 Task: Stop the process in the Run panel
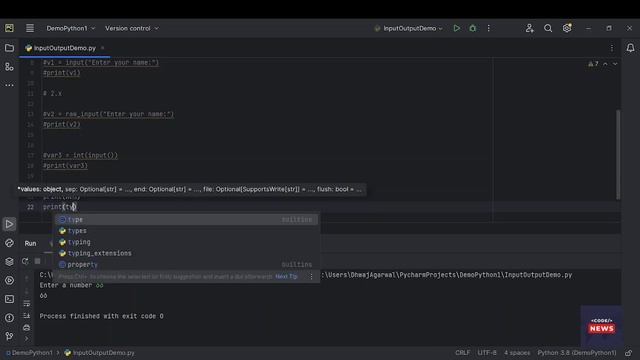38,261
